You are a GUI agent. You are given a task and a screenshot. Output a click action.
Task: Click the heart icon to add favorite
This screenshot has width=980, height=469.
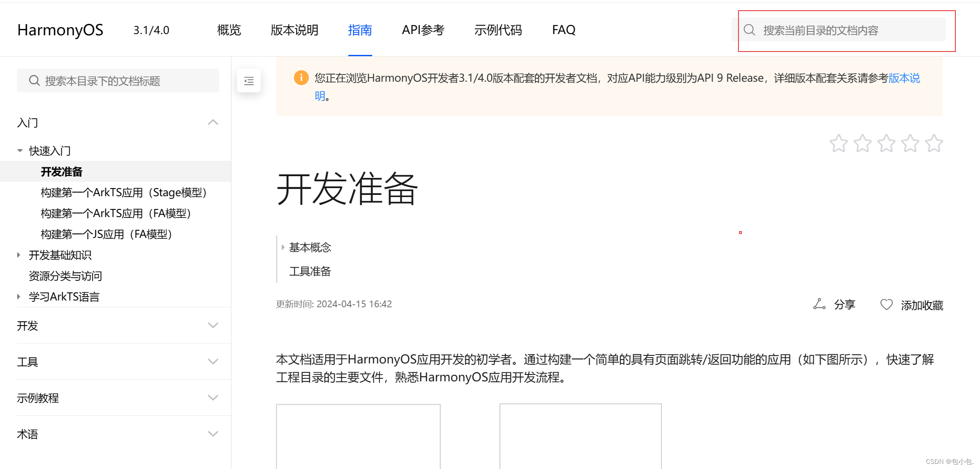[x=886, y=305]
